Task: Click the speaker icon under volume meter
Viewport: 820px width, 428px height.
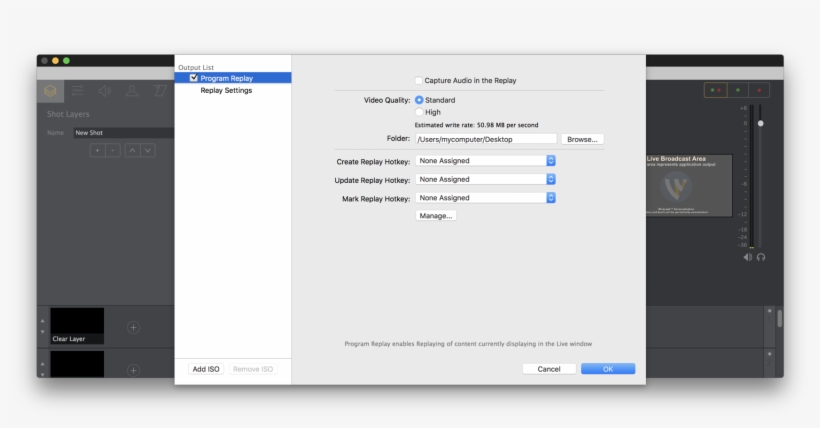Action: point(748,257)
